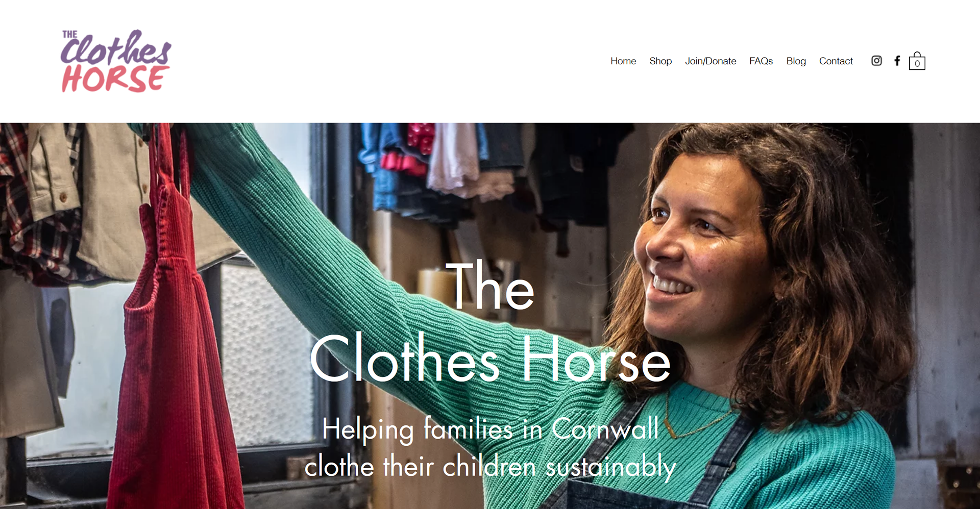Open the Shop menu item
This screenshot has height=509, width=980.
click(660, 61)
